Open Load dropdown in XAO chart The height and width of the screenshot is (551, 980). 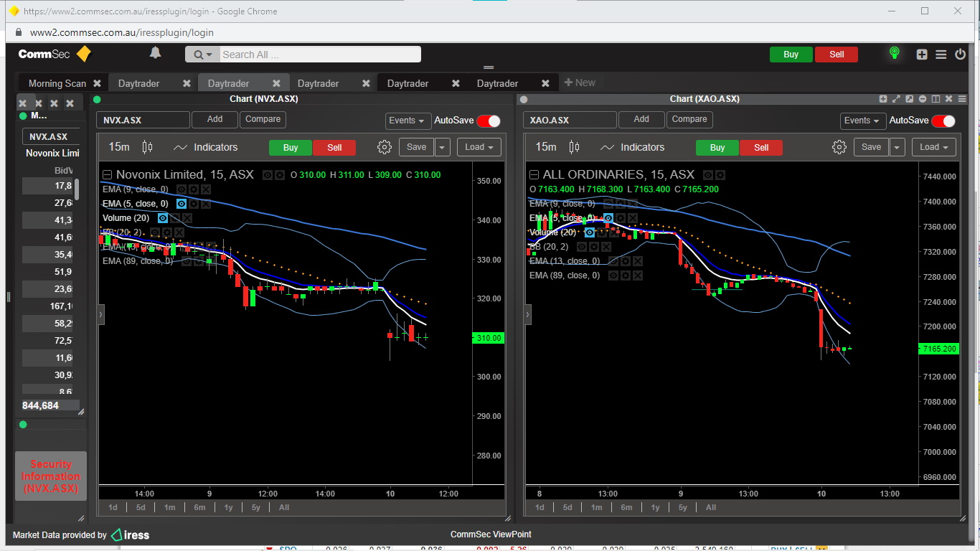tap(933, 147)
